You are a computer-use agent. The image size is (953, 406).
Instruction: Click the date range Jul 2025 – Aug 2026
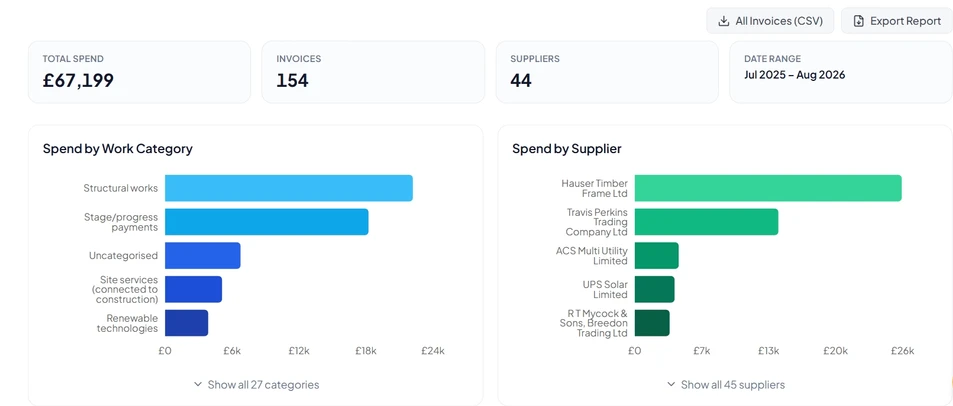pos(794,75)
